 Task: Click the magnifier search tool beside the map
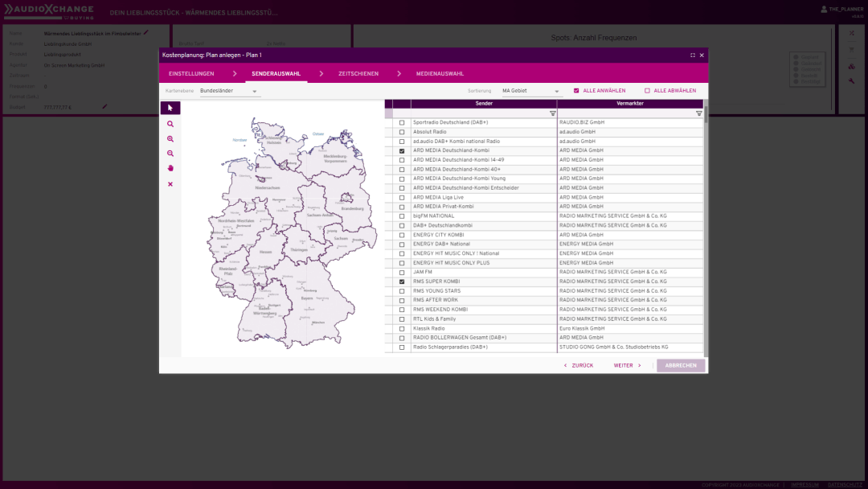point(170,124)
